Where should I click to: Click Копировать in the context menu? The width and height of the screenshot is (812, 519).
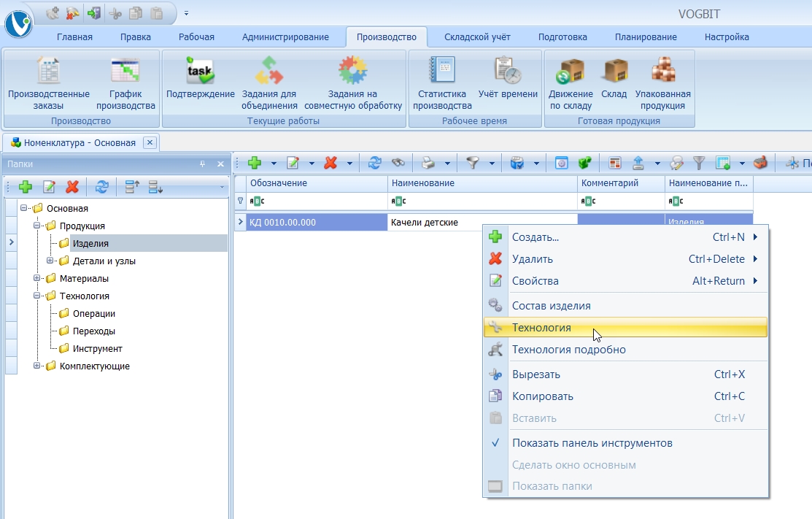(625, 396)
